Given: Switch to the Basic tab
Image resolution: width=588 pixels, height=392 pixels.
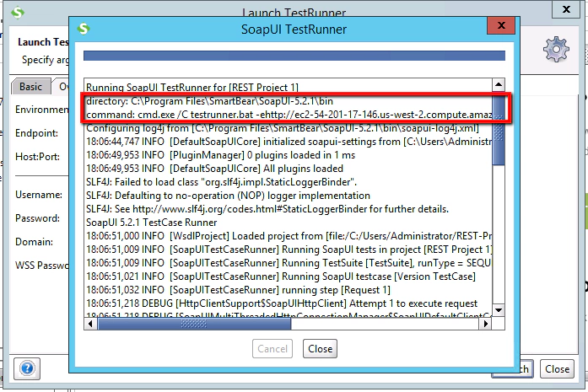Looking at the screenshot, I should 30,87.
